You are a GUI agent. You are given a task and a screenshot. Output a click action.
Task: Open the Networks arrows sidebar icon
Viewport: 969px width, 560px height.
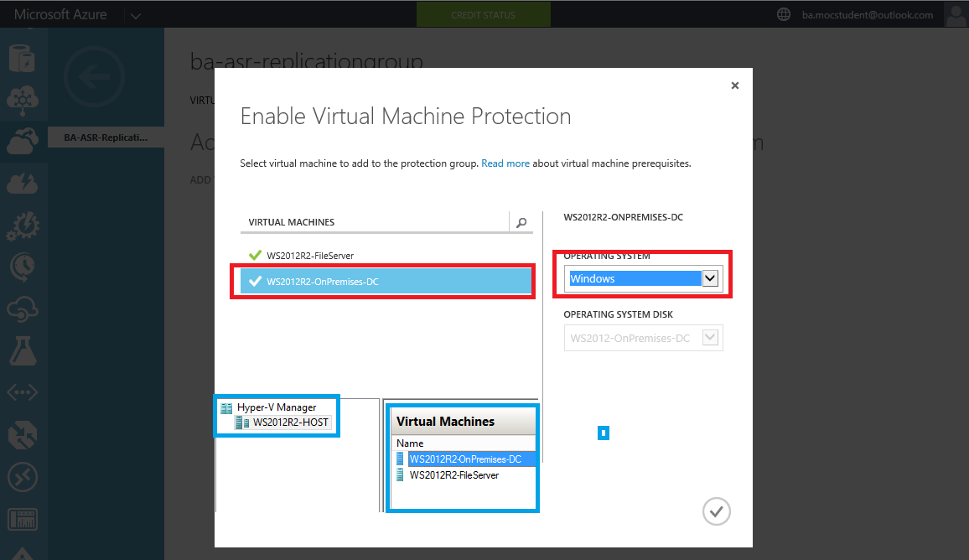(23, 392)
